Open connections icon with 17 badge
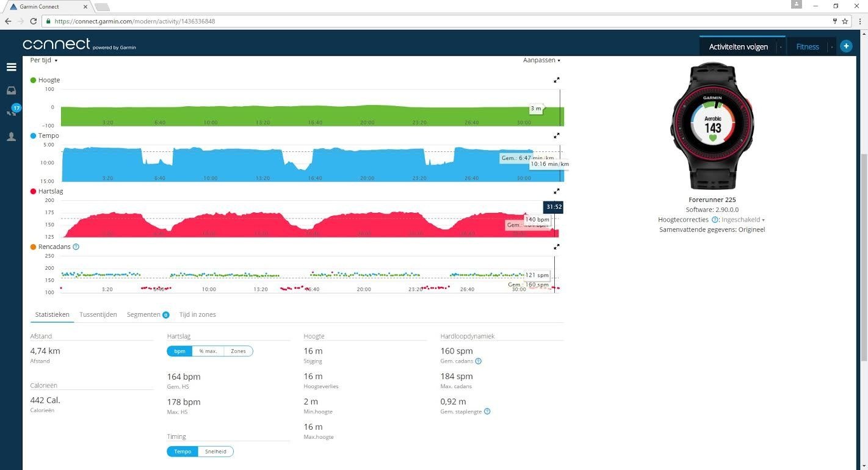The image size is (868, 470). point(12,111)
